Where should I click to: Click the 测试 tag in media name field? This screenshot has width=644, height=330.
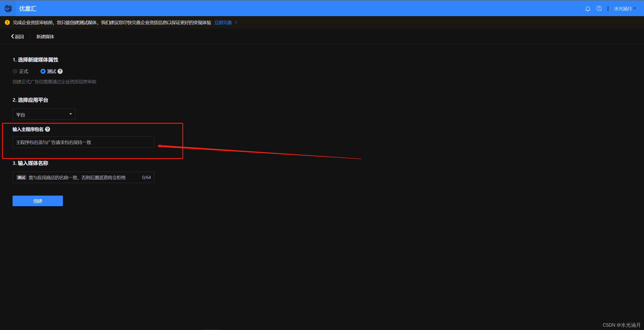[21, 178]
